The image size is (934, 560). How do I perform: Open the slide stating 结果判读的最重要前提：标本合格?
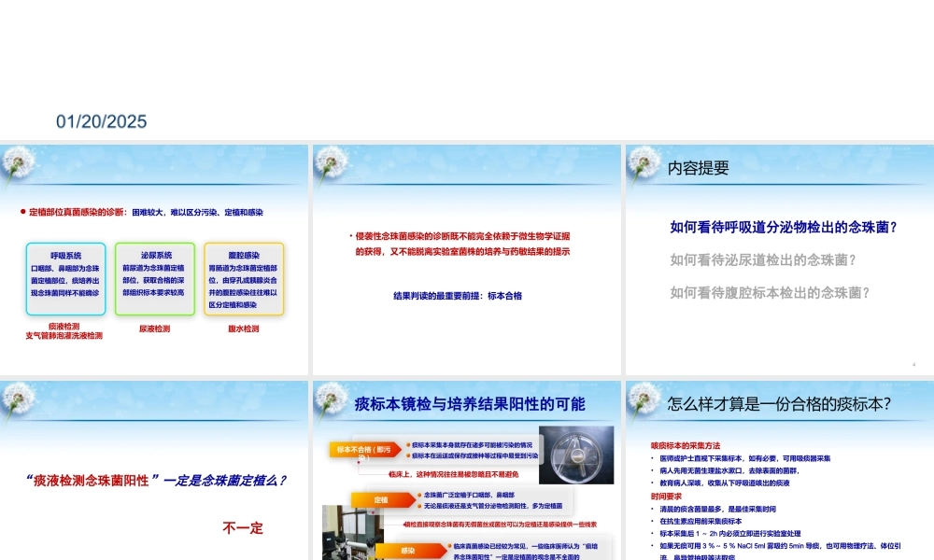click(x=467, y=259)
